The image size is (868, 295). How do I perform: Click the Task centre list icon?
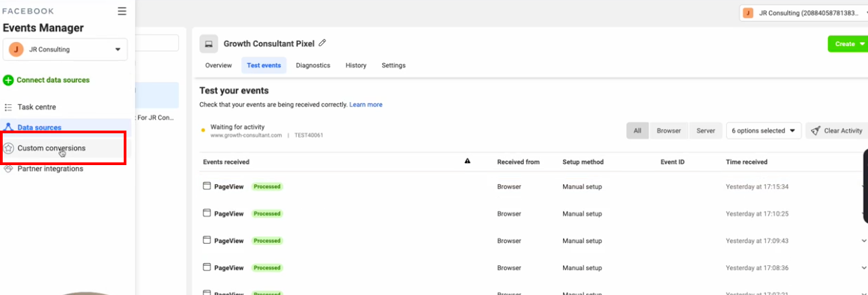(x=8, y=107)
